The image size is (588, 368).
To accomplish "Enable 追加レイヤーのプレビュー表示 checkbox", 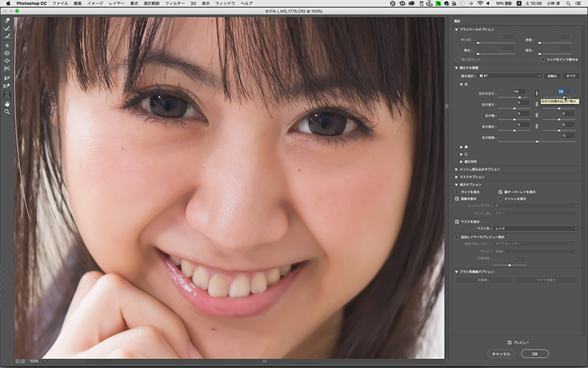I will pos(456,237).
